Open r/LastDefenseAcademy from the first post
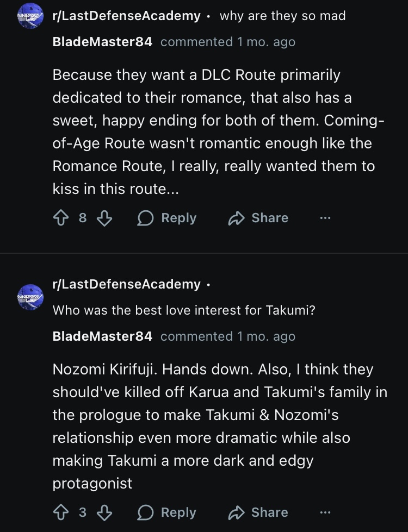Viewport: 408px width, 532px height. point(126,16)
